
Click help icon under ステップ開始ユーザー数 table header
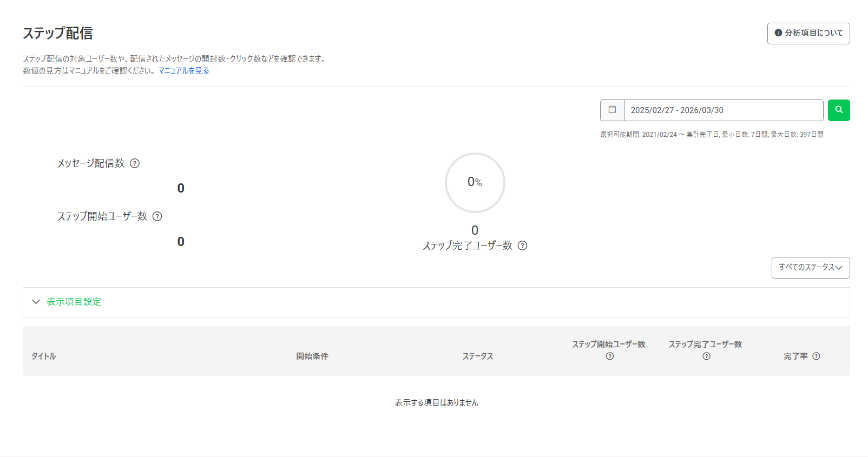pos(610,356)
